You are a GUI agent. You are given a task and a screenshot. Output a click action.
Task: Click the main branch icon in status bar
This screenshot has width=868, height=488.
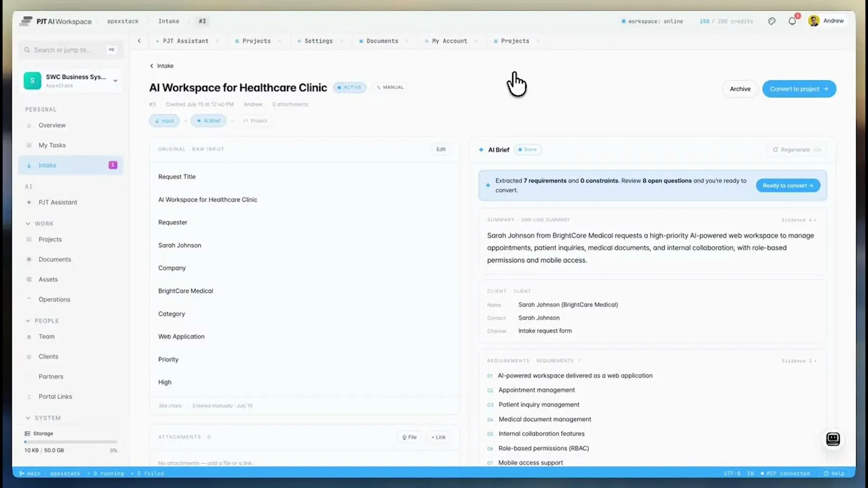[22, 473]
